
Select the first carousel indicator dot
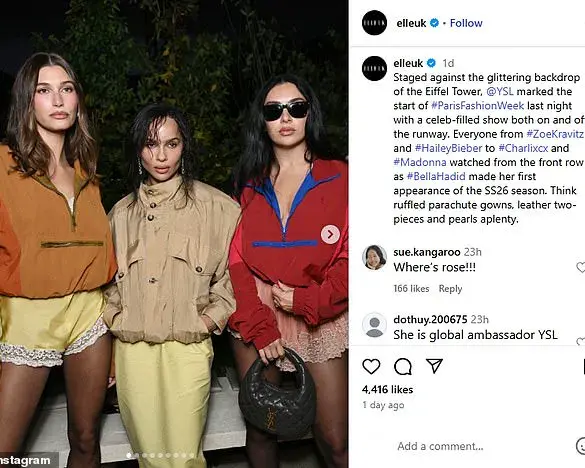[129, 455]
